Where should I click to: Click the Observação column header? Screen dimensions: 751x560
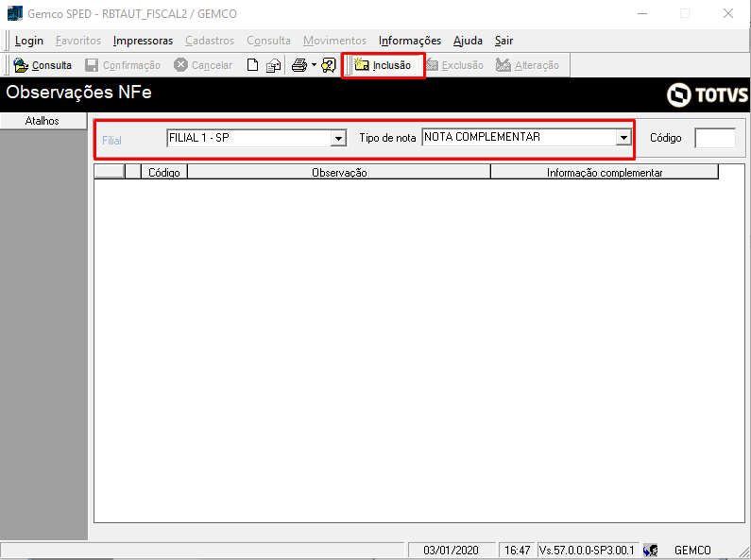(x=339, y=172)
